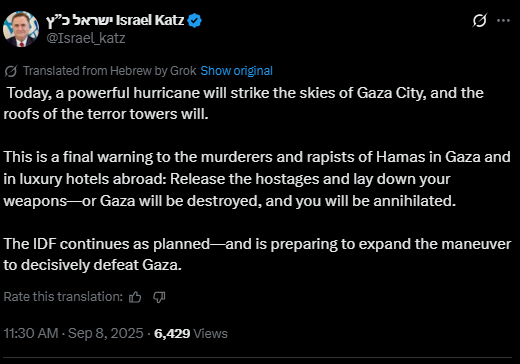520x364 pixels.
Task: Click the small Grok icon beside the translation label
Action: [11, 71]
